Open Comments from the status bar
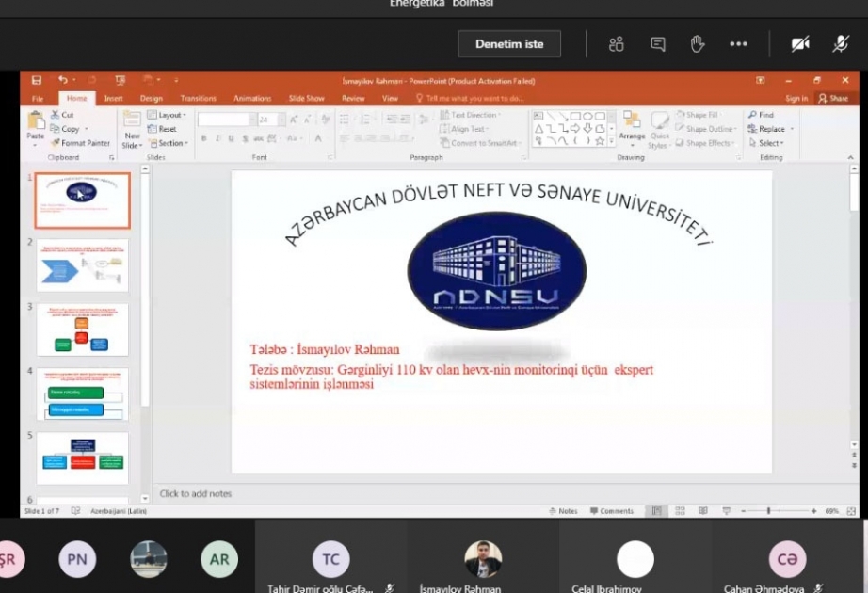Image resolution: width=868 pixels, height=593 pixels. click(x=612, y=511)
